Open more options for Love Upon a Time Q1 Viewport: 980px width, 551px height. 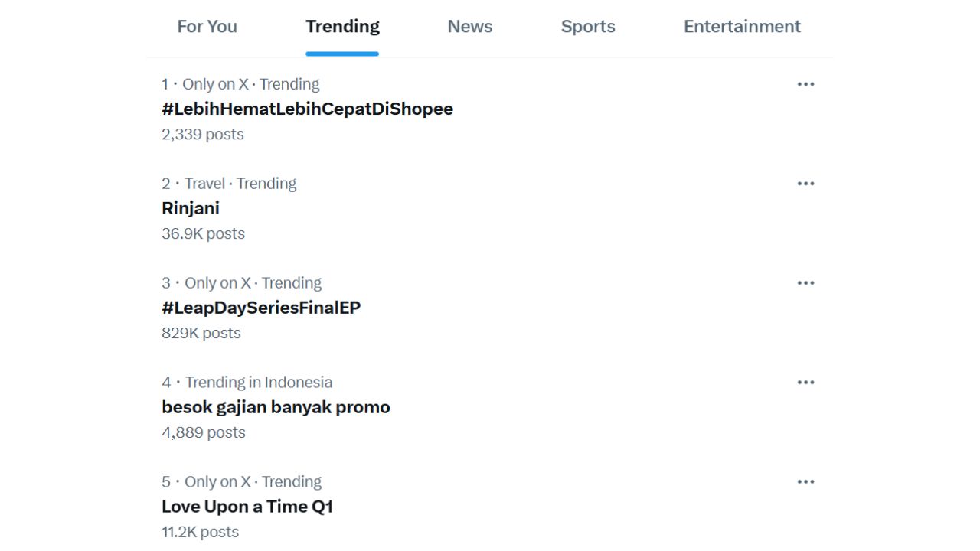(805, 482)
